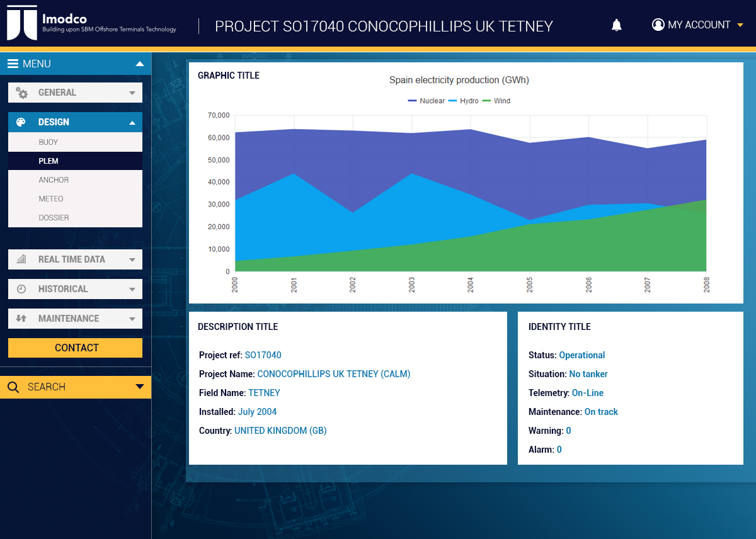The height and width of the screenshot is (539, 756).
Task: Click the Menu header label
Action: [x=37, y=64]
